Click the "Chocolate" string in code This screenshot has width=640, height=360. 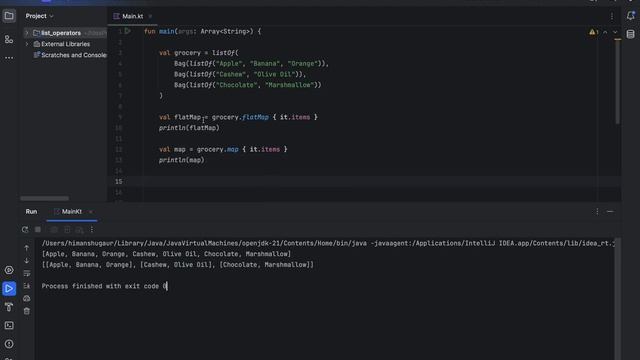pos(236,85)
